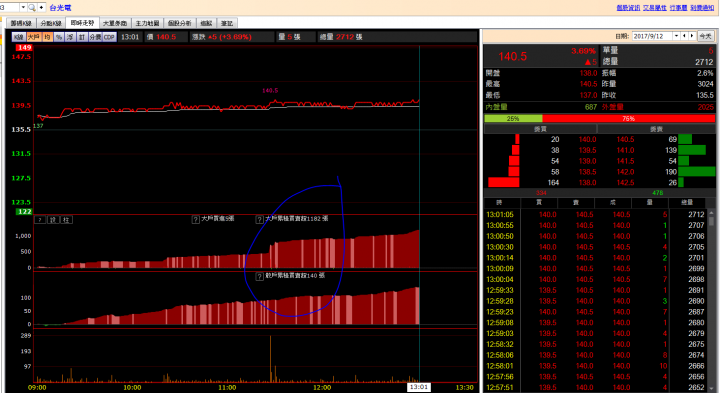Click the ? help box left of 設
This screenshot has height=393, width=720.
coord(40,220)
